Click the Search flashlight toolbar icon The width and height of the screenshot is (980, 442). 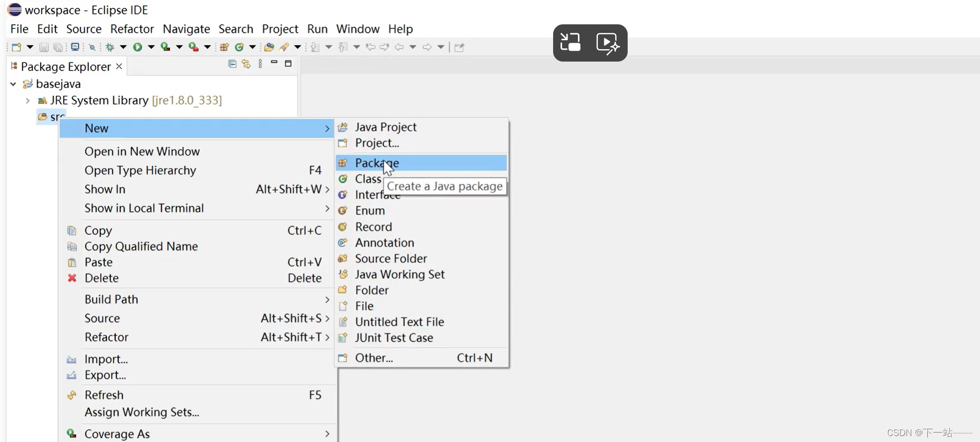click(284, 47)
